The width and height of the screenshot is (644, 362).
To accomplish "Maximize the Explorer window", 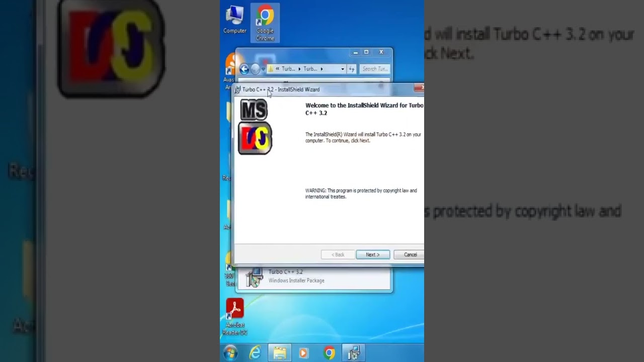I will [x=366, y=52].
